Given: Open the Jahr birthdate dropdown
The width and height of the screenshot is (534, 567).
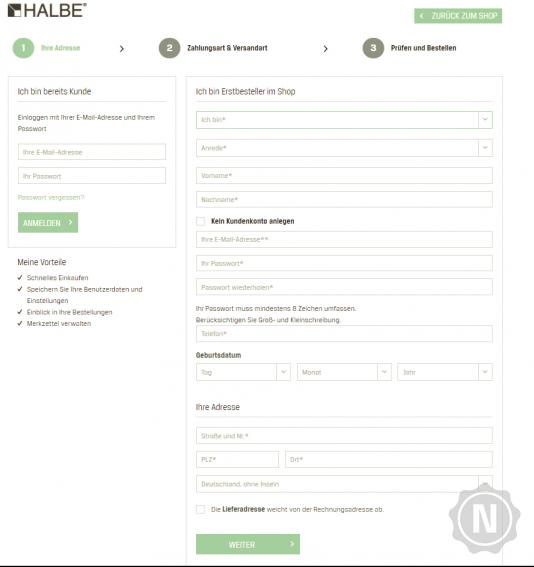Looking at the screenshot, I should pos(445,372).
